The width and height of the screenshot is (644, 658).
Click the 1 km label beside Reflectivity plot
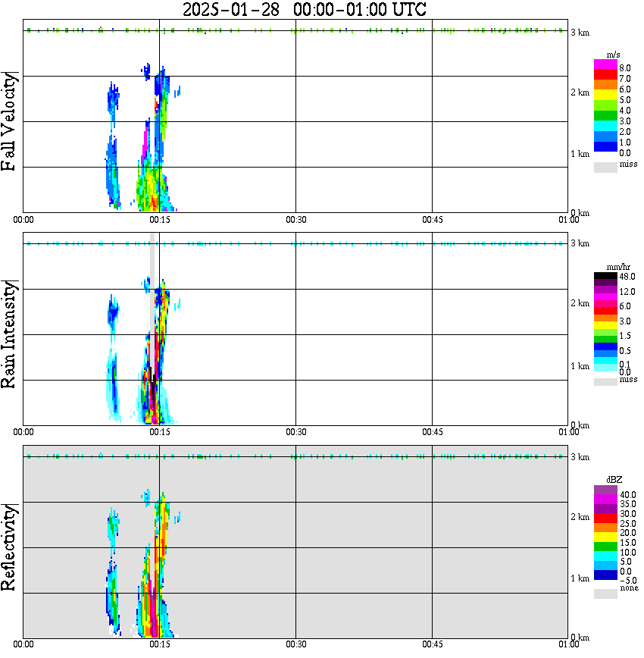tap(580, 578)
